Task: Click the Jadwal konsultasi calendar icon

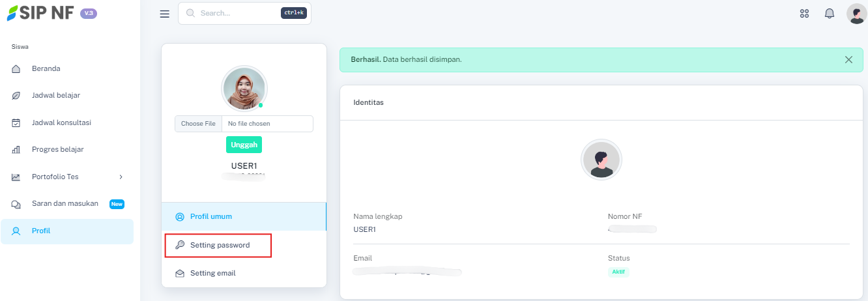Action: coord(16,122)
